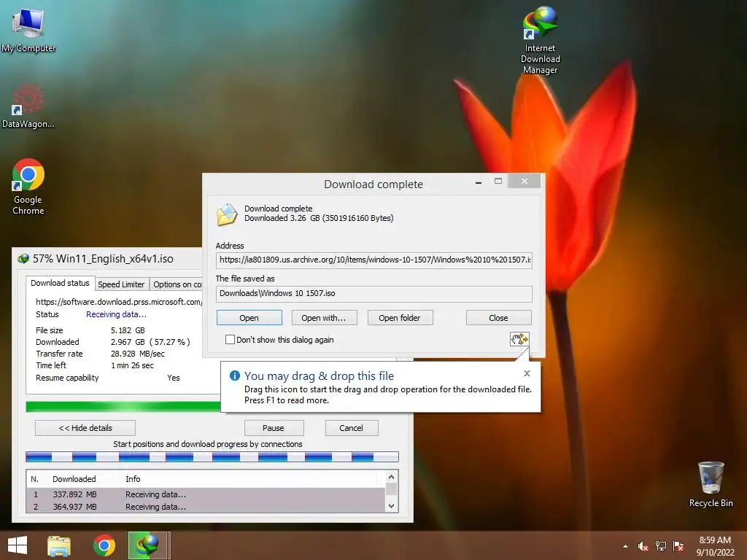This screenshot has height=560, width=747.
Task: Click the connections progress segments bar
Action: coord(212,457)
